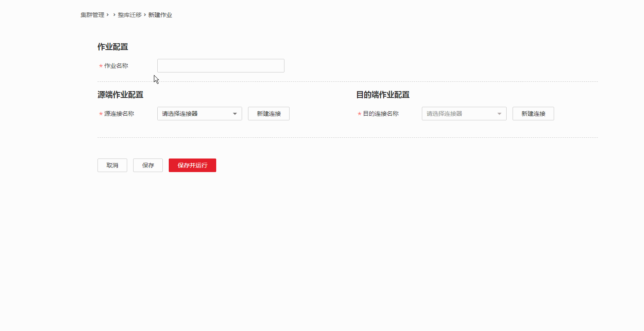Click 新建连接 beside the destination connector field

click(x=533, y=114)
